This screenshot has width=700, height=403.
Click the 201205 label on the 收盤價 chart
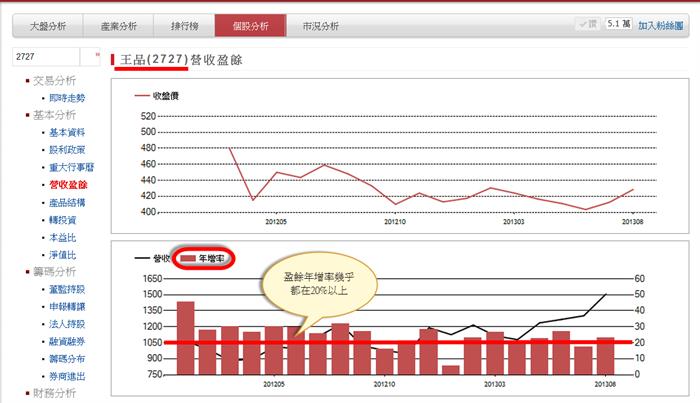point(276,221)
